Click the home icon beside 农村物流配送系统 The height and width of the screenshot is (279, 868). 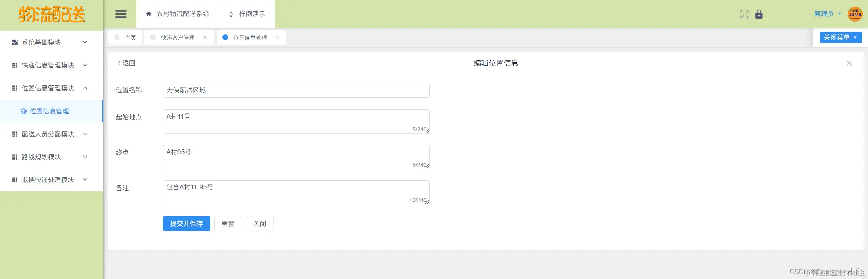pyautogui.click(x=149, y=14)
